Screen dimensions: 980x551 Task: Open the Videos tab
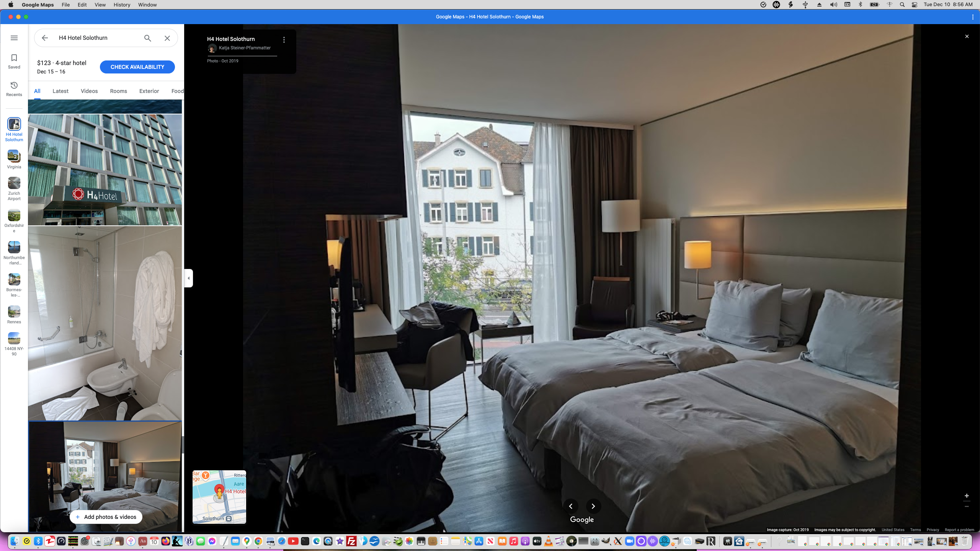(x=89, y=91)
